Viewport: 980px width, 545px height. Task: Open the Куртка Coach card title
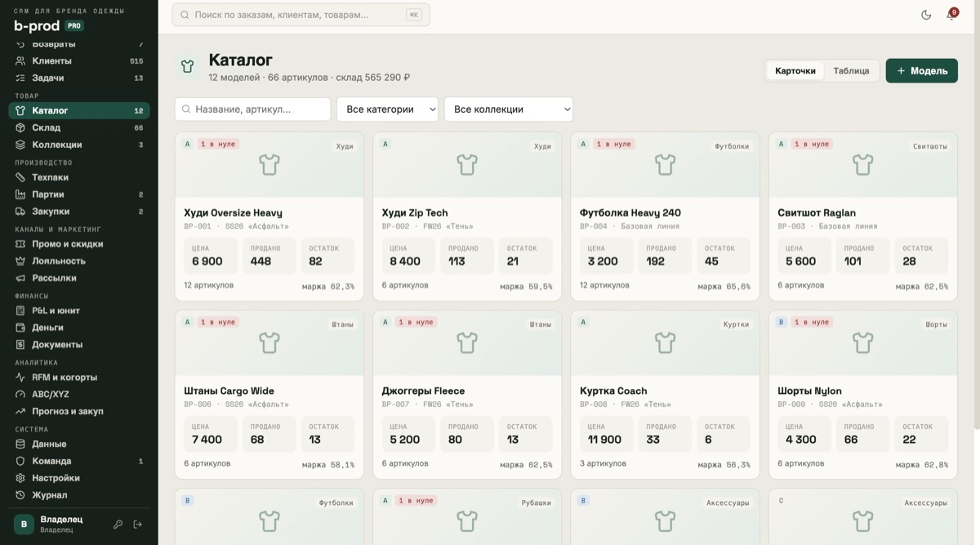[x=613, y=391]
